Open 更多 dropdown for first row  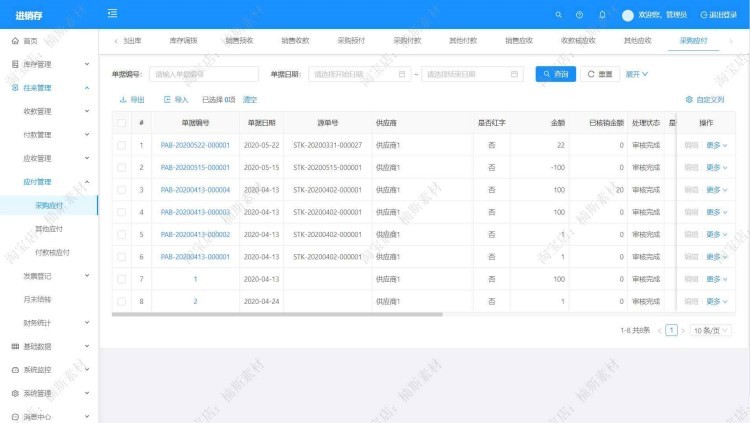(717, 145)
